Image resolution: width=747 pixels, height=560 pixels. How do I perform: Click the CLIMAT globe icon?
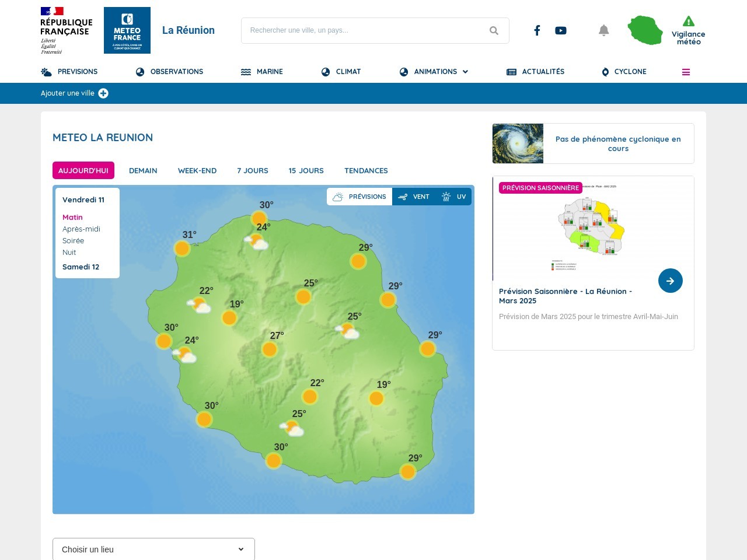pyautogui.click(x=326, y=72)
